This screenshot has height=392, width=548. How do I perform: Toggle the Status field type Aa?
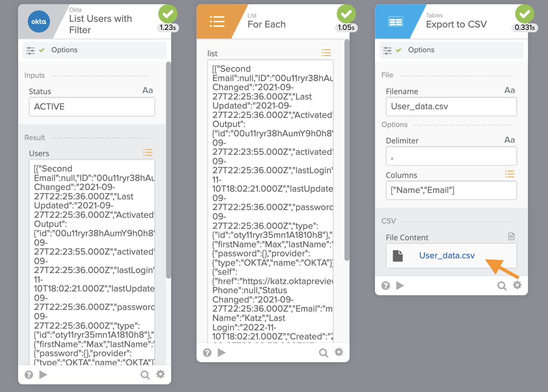point(148,90)
